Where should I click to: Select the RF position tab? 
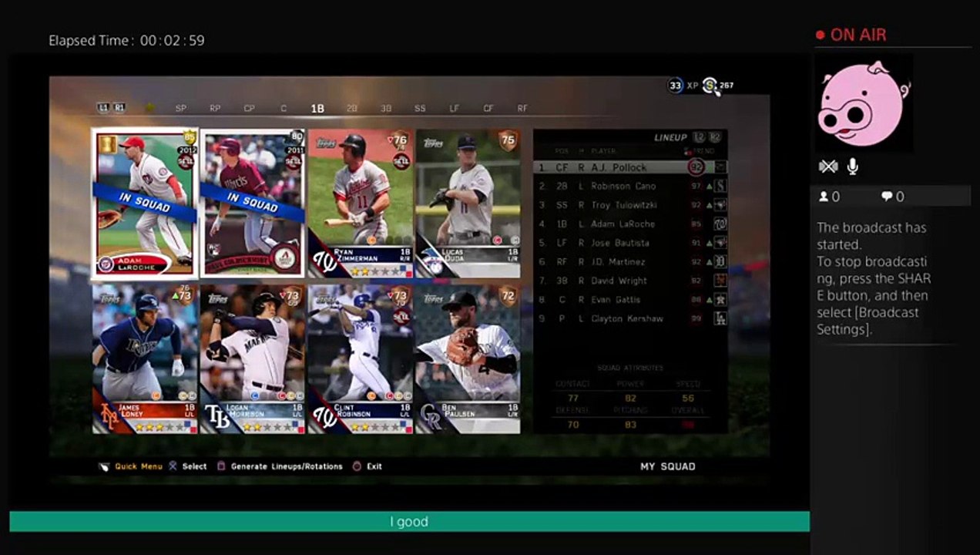522,109
